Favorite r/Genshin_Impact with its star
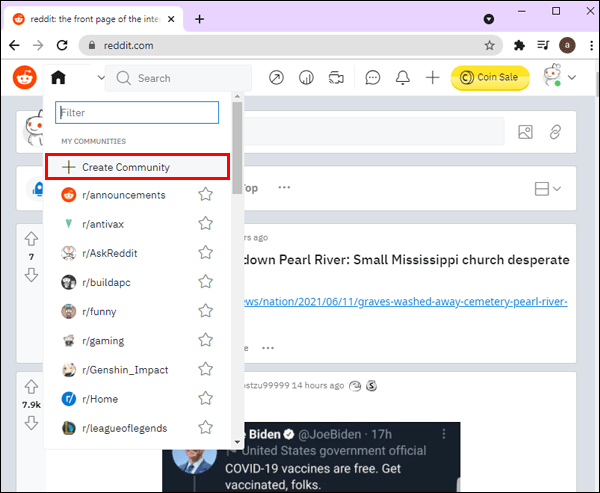The image size is (600, 493). [205, 369]
